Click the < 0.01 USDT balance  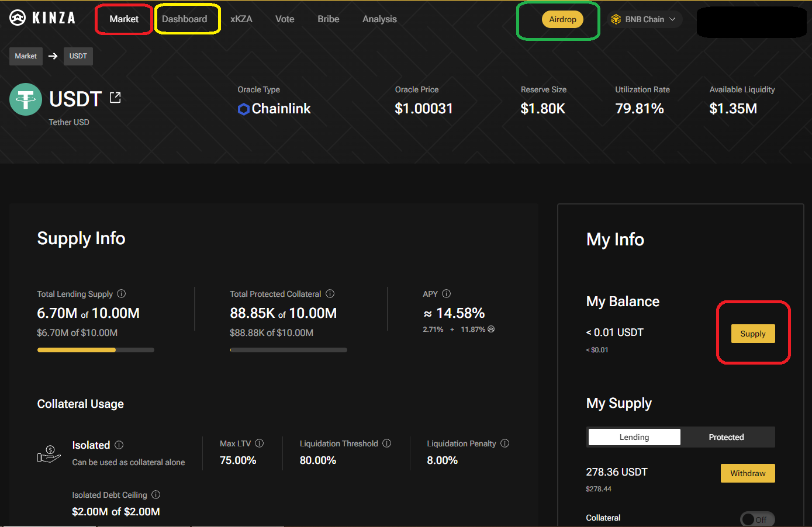(x=614, y=332)
